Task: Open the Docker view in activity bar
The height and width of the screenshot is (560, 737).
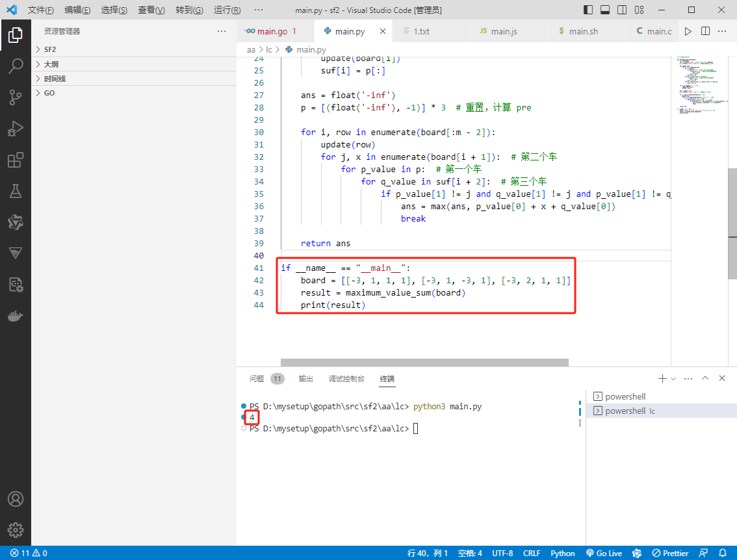Action: [x=16, y=316]
